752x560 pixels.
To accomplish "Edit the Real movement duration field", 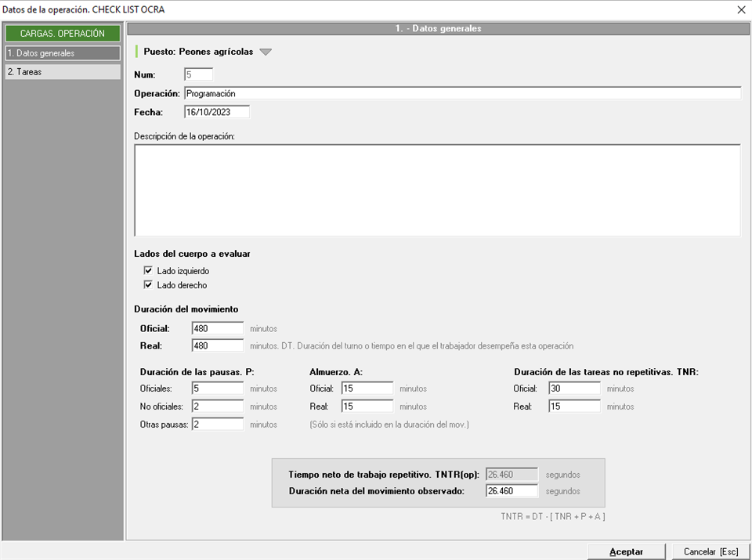I will click(217, 345).
